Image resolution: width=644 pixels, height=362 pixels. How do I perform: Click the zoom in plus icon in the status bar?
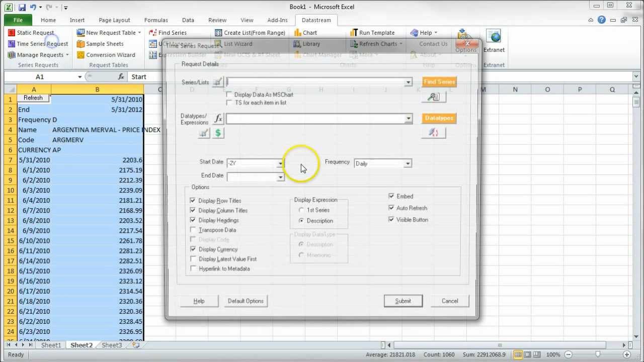click(627, 354)
